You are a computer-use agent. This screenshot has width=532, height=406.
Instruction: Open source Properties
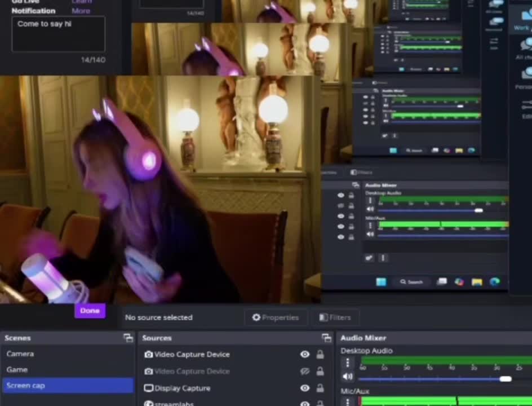point(276,317)
